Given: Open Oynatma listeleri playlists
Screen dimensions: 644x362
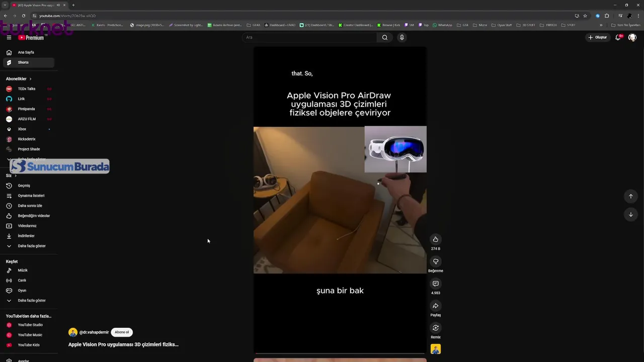Looking at the screenshot, I should click(x=28, y=196).
